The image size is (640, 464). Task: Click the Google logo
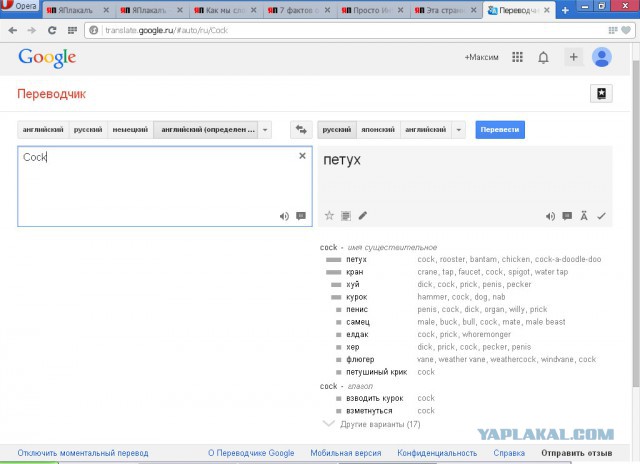tap(47, 58)
